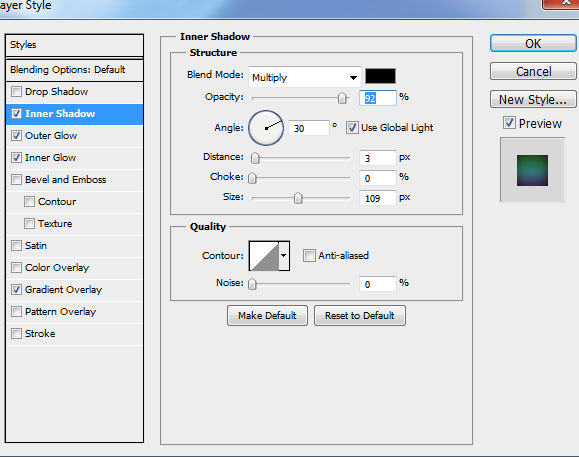Click the Make Default button
This screenshot has width=579, height=457.
pos(267,316)
